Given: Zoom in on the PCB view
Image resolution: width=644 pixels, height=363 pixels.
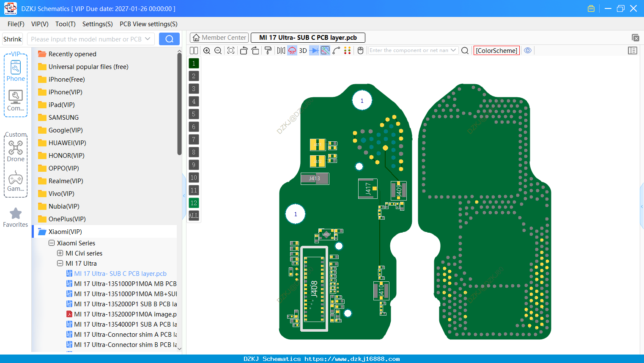Looking at the screenshot, I should tap(207, 50).
